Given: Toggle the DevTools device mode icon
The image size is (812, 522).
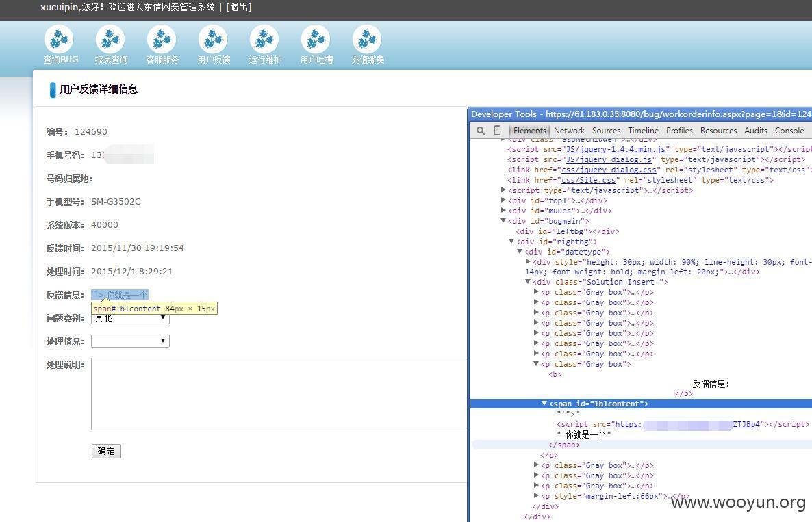Looking at the screenshot, I should (497, 131).
